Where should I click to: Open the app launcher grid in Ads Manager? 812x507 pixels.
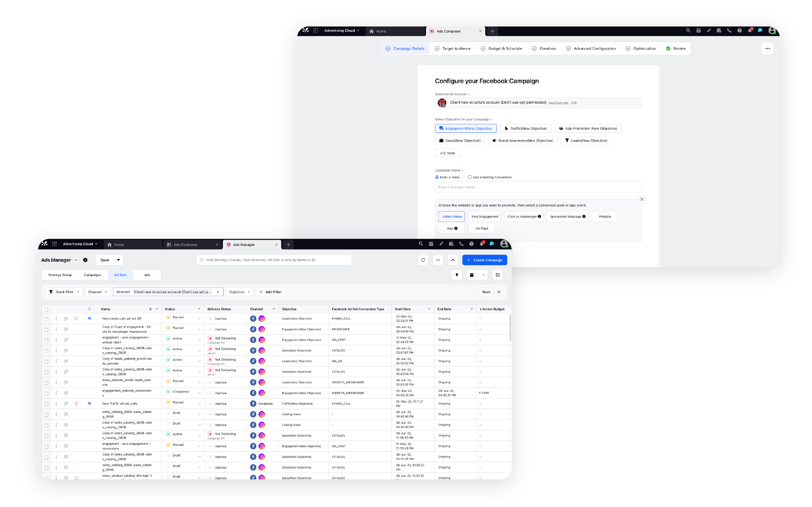pos(54,244)
